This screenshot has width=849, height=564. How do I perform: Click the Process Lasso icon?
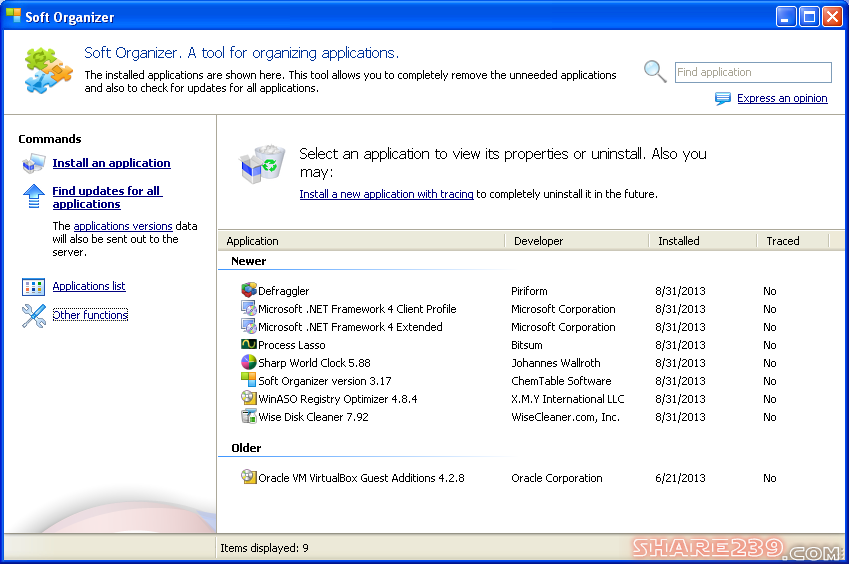coord(249,344)
